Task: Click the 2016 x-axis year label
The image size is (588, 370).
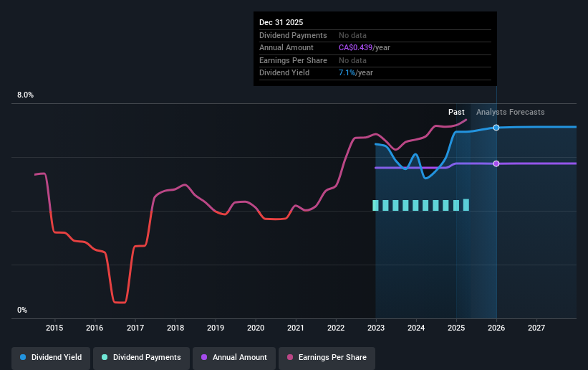Action: pyautogui.click(x=95, y=328)
